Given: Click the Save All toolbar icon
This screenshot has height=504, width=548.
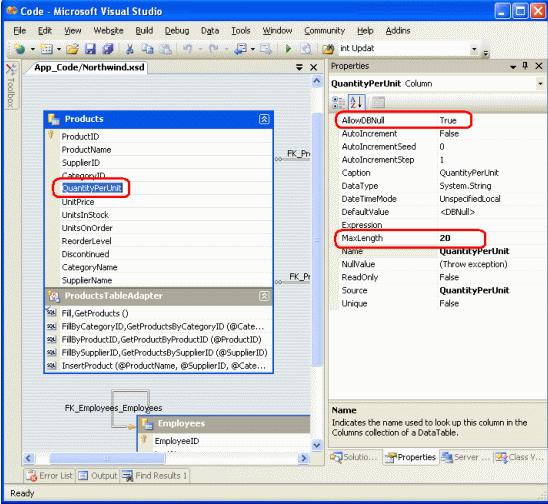Looking at the screenshot, I should coord(108,49).
